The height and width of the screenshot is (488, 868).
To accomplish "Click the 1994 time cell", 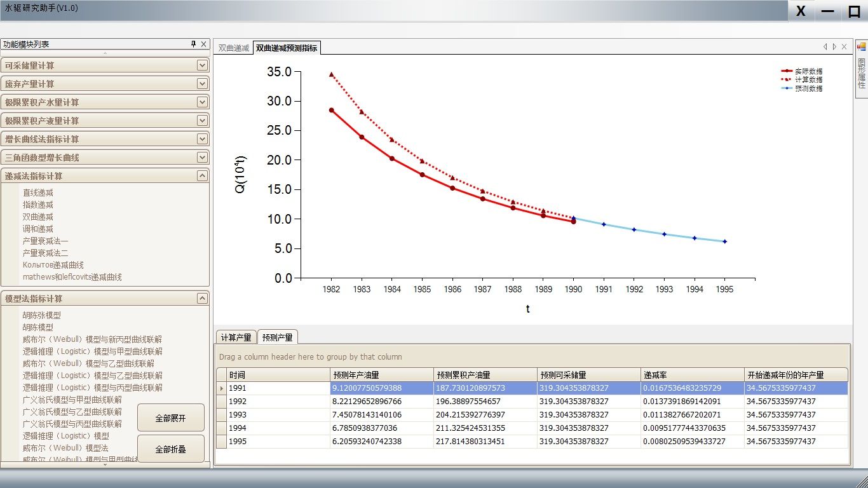I will coord(278,428).
